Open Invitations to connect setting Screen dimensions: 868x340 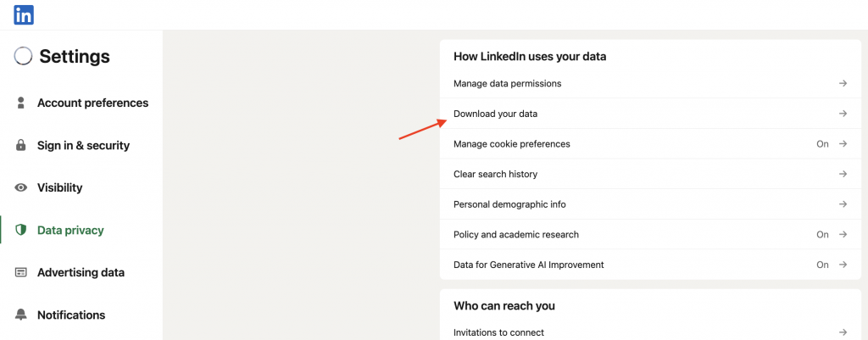[650, 332]
